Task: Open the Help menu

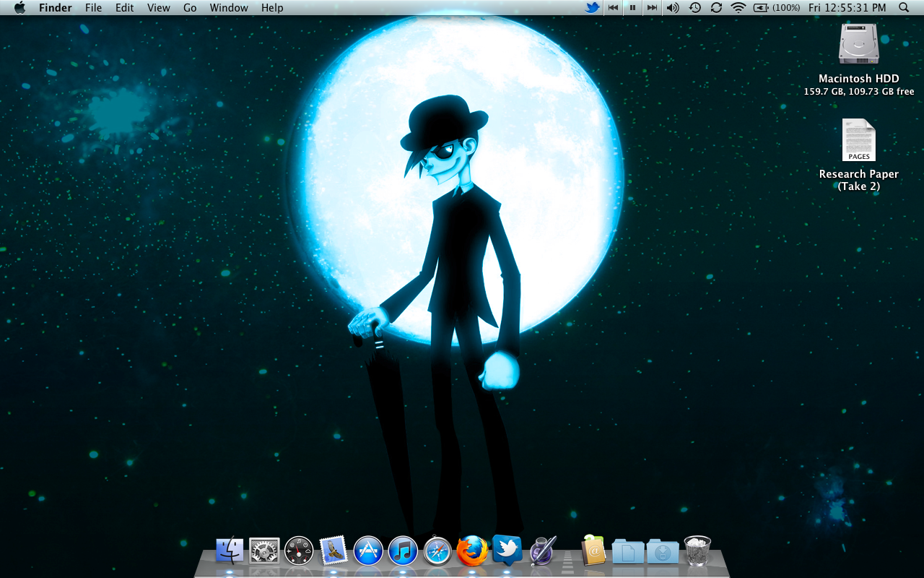Action: coord(272,7)
